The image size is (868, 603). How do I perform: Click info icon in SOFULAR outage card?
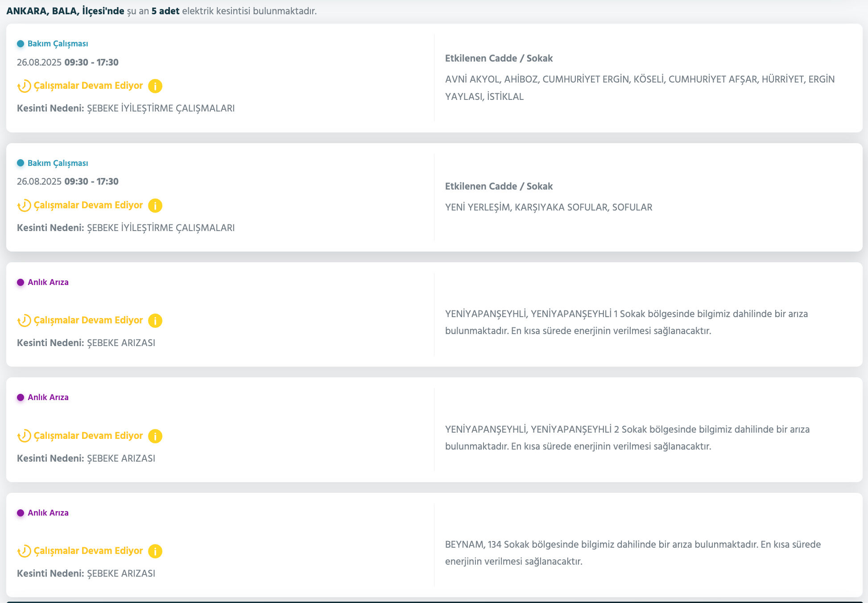[x=155, y=206]
